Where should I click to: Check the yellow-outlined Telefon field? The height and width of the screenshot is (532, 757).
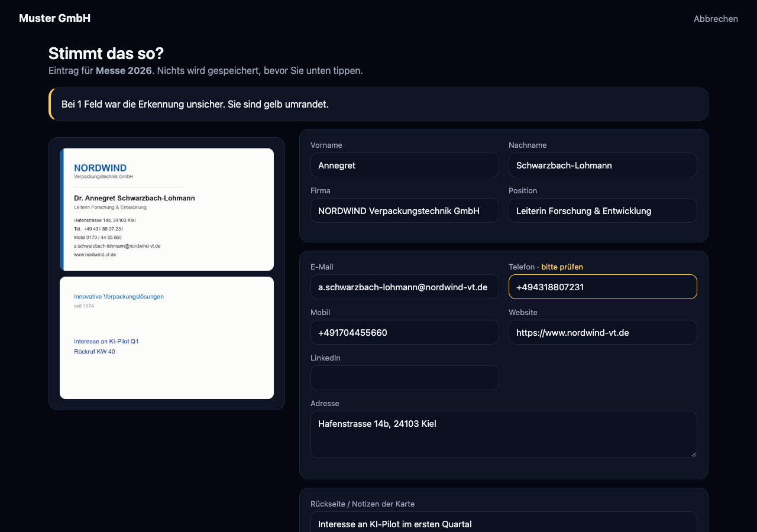603,287
